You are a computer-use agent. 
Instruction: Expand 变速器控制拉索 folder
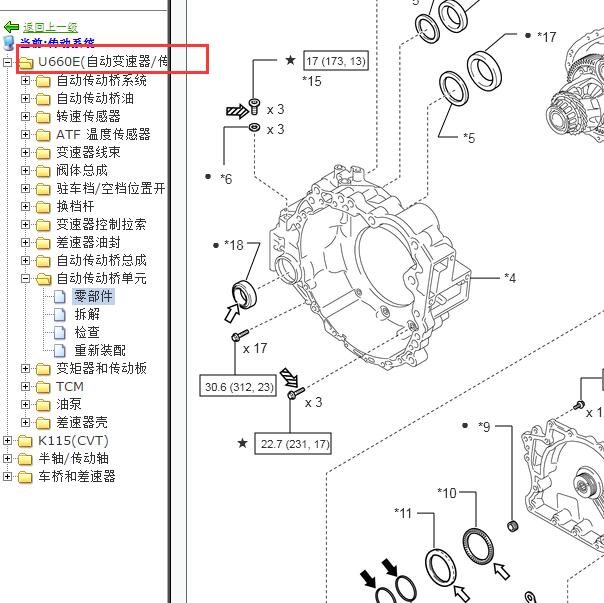tap(25, 224)
